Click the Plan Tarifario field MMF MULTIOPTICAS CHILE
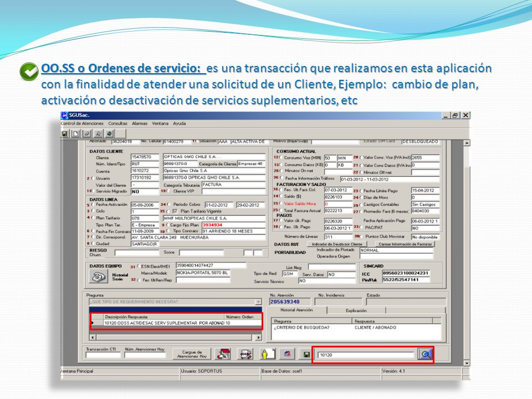 (x=214, y=218)
